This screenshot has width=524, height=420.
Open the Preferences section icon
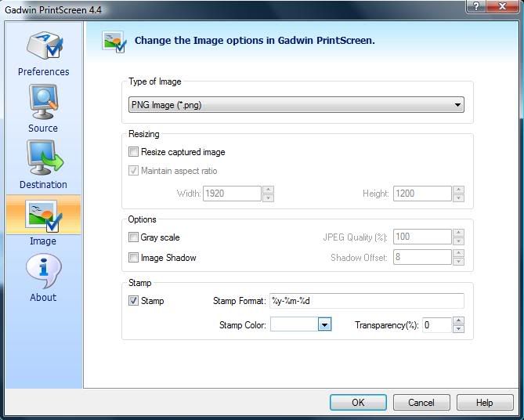coord(45,45)
